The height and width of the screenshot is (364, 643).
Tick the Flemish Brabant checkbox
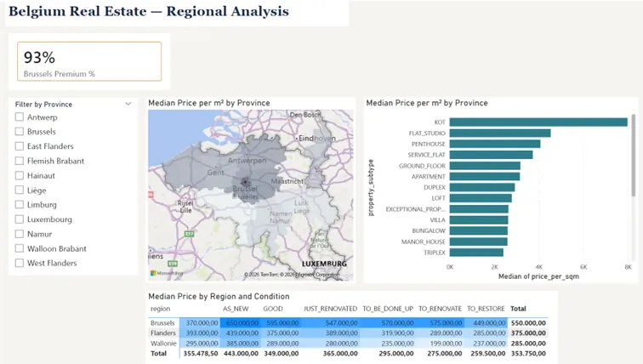pyautogui.click(x=20, y=161)
